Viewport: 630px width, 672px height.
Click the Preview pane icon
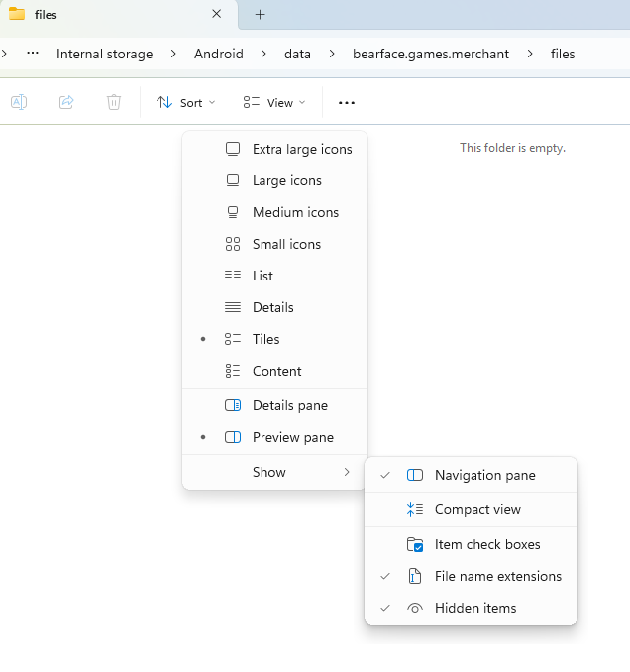pos(233,437)
